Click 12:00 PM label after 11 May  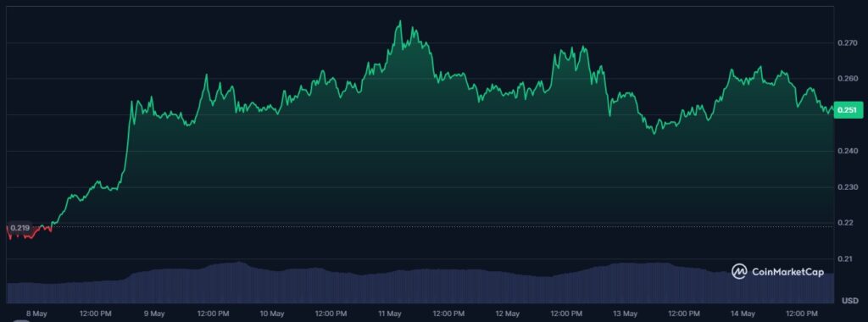[x=449, y=314]
